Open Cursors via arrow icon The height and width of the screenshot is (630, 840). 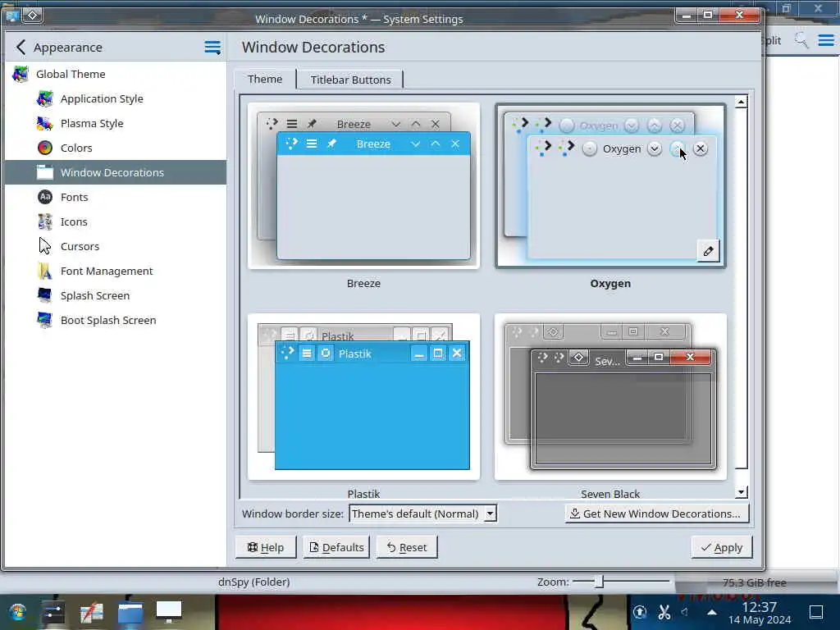(x=45, y=246)
